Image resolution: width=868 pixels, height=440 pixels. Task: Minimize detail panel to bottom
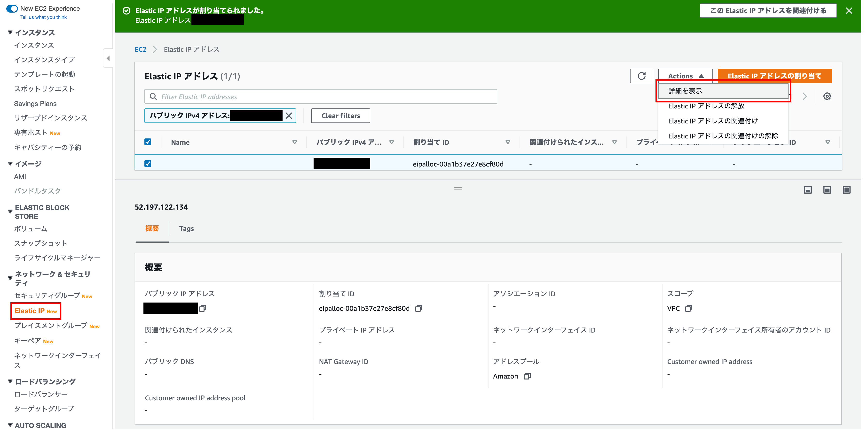click(x=808, y=190)
